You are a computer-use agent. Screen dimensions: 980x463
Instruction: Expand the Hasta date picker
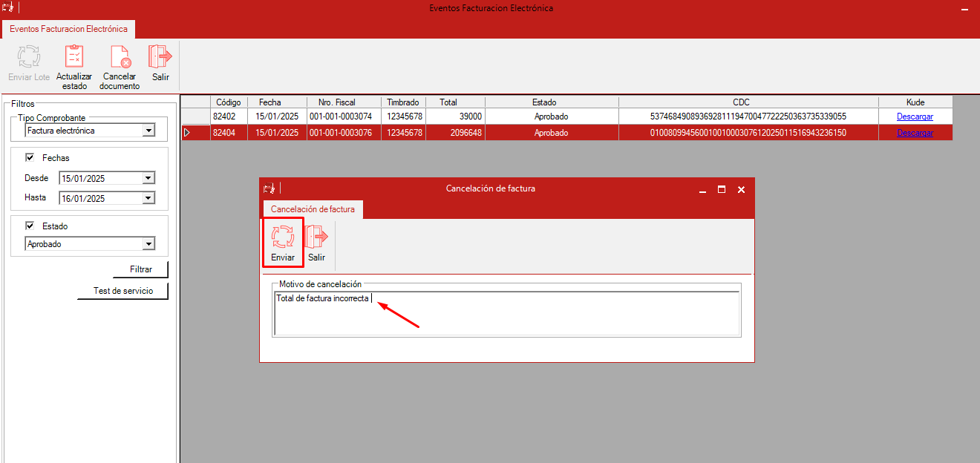(x=148, y=198)
